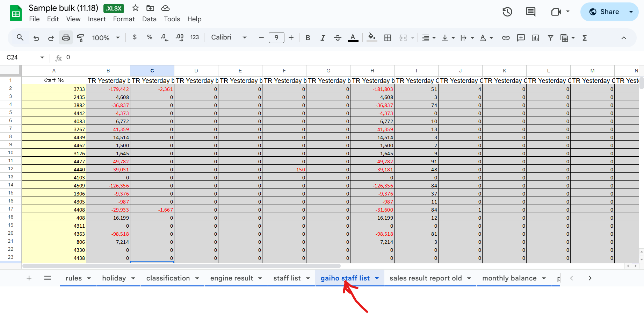Click the insert link icon
The width and height of the screenshot is (644, 313).
[x=506, y=38]
